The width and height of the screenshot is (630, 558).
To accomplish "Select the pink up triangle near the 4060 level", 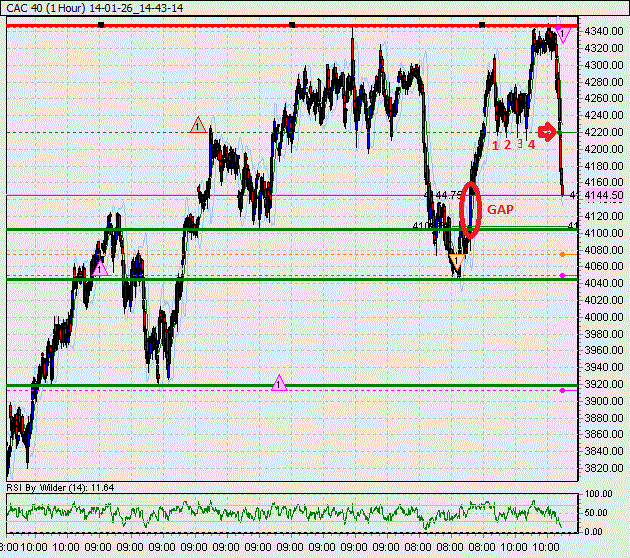I will pyautogui.click(x=100, y=268).
